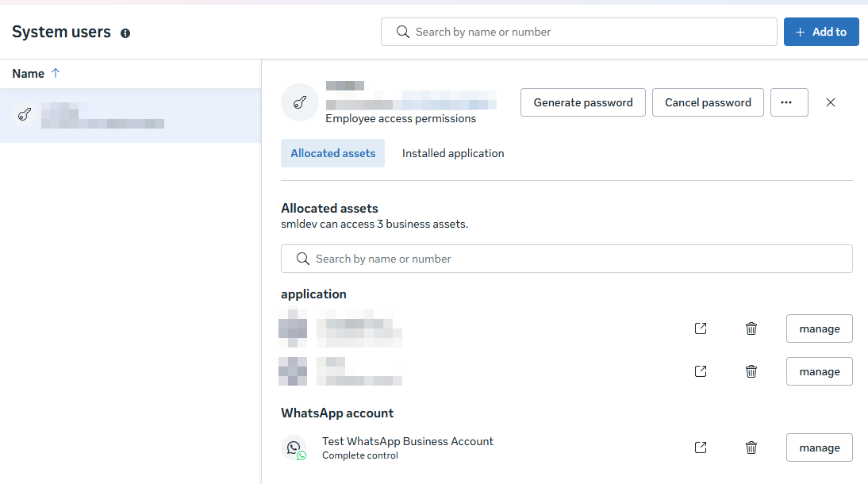The width and height of the screenshot is (868, 484).
Task: Click the trash icon for the second application
Action: [751, 371]
